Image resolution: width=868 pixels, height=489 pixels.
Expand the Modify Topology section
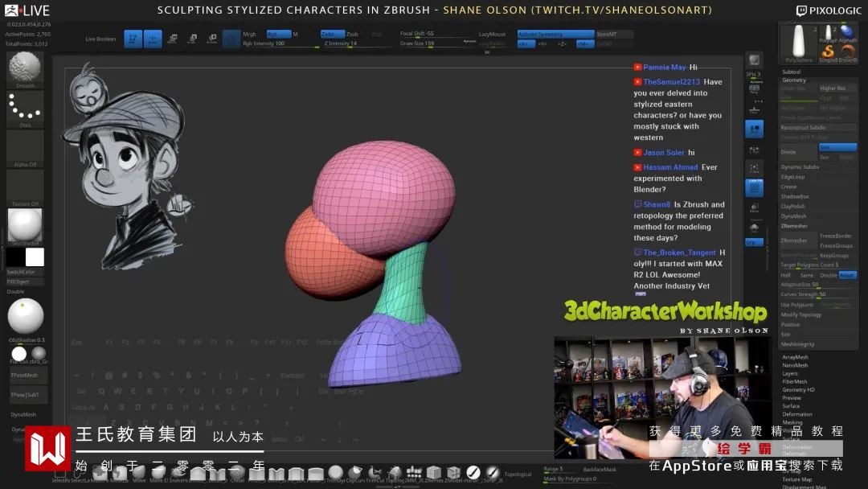click(x=801, y=314)
